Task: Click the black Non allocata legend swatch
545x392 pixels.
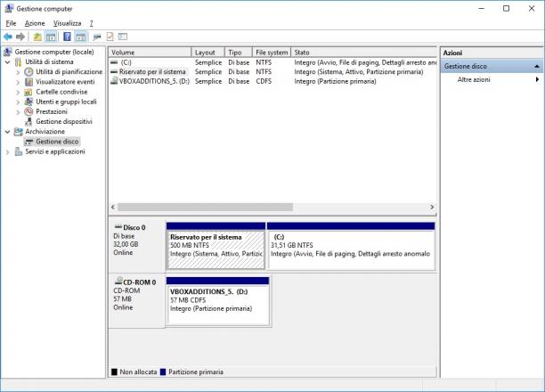Action: point(114,372)
